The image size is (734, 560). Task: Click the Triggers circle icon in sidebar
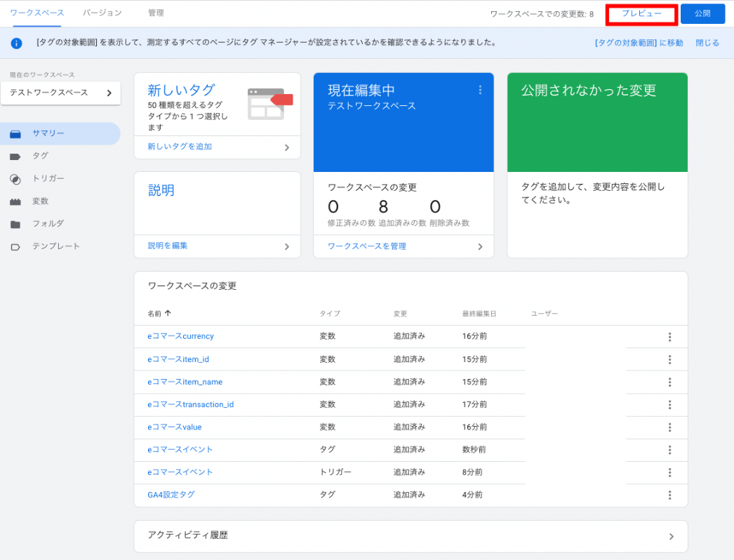(15, 180)
